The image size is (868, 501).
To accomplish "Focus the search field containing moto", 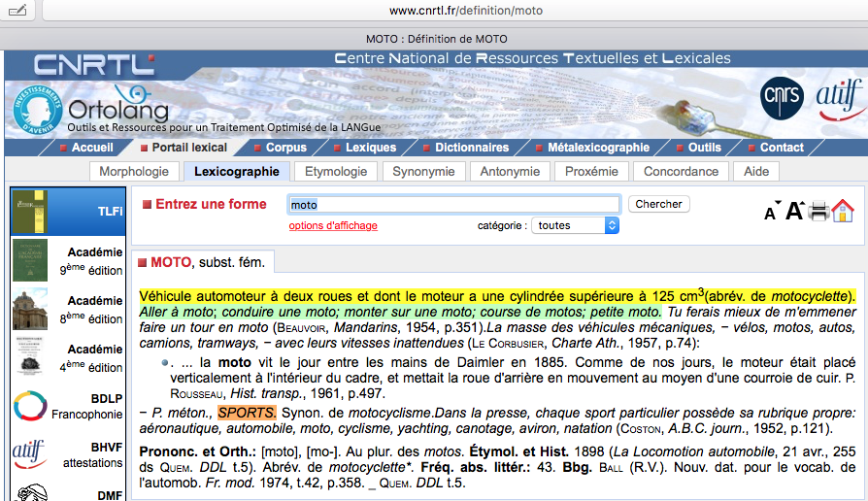I will (453, 205).
